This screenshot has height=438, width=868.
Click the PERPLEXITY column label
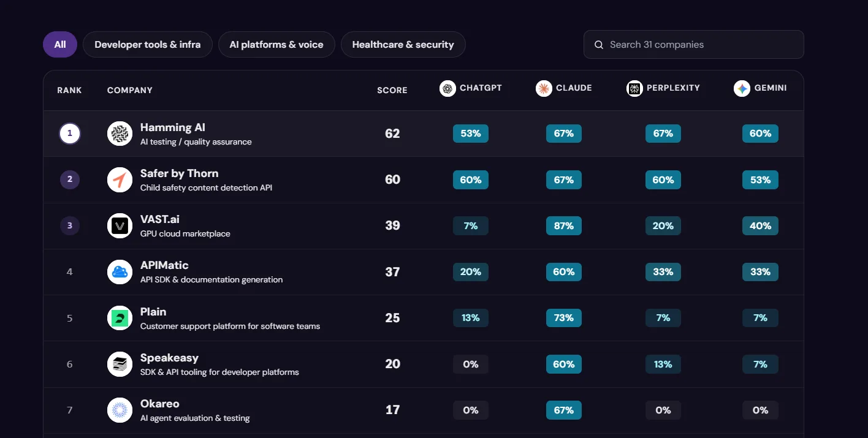point(673,88)
